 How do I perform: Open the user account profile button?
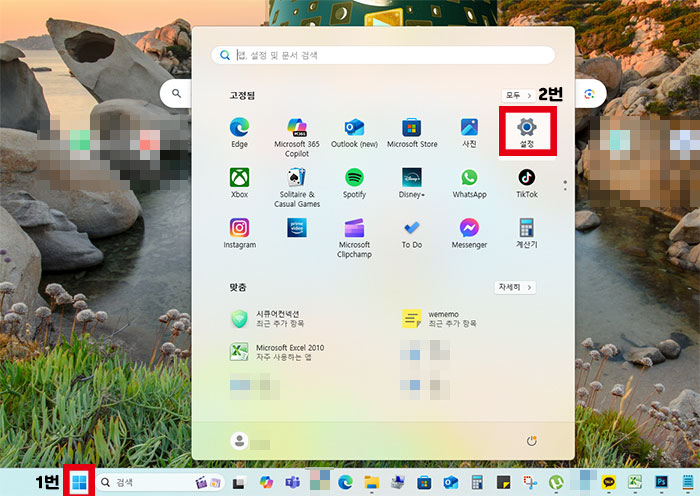[239, 441]
